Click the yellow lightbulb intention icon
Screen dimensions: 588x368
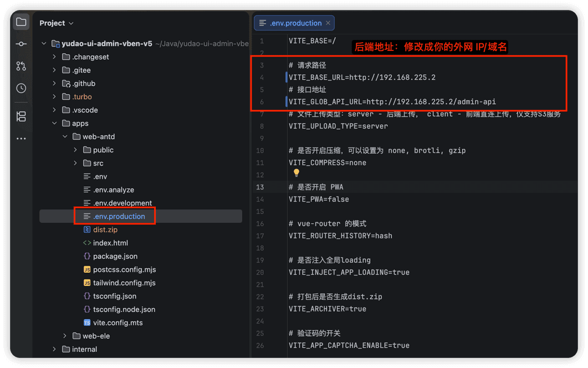296,172
